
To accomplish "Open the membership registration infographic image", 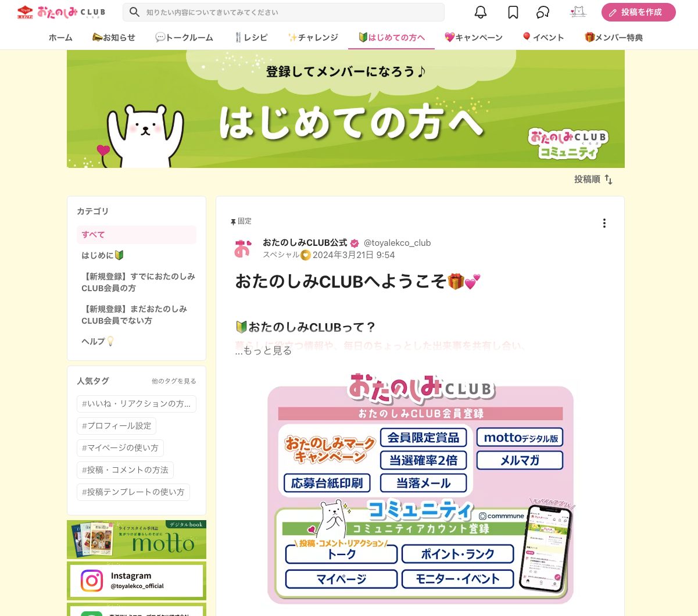I will [x=420, y=489].
